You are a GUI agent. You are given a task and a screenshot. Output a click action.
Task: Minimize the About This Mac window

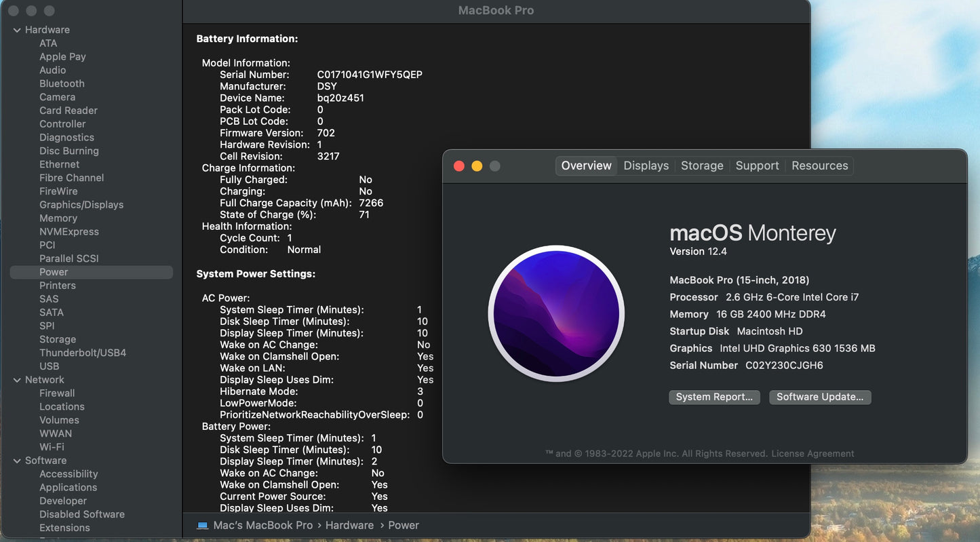click(x=477, y=166)
